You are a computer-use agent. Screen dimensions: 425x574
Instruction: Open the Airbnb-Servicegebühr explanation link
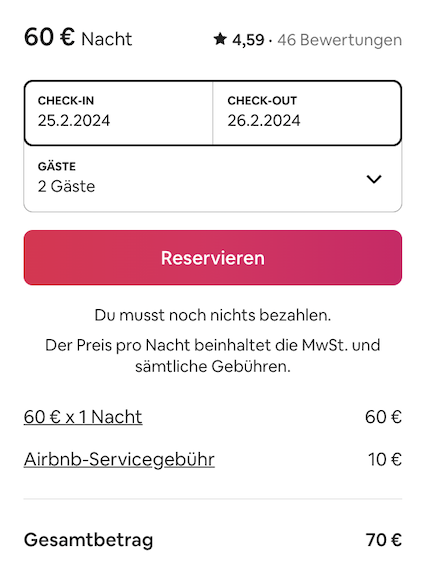pyautogui.click(x=119, y=459)
